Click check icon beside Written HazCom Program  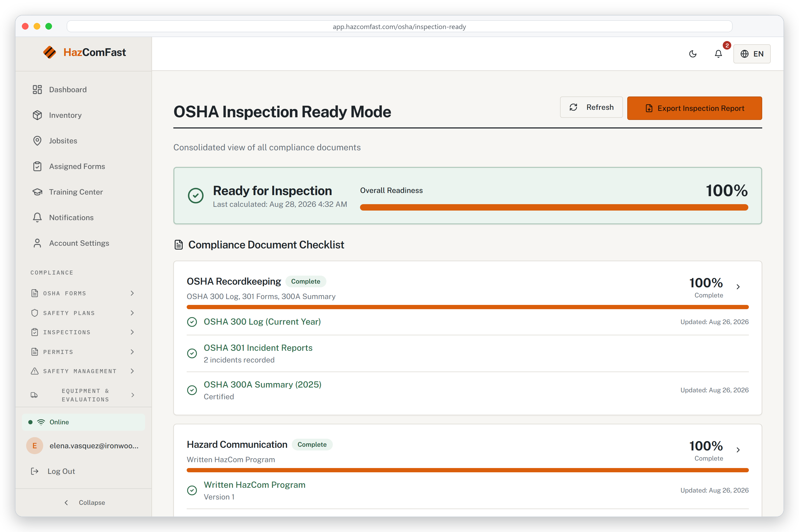pos(192,491)
